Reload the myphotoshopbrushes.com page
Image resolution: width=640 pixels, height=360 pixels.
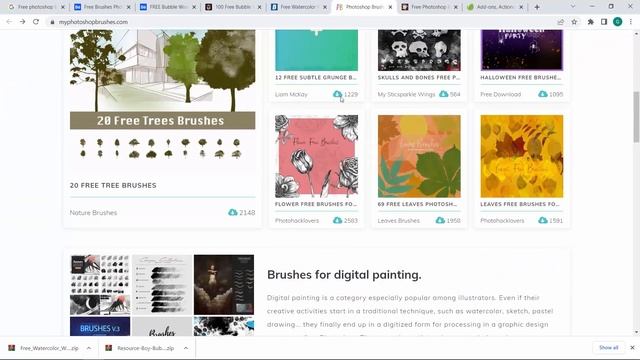point(36,22)
